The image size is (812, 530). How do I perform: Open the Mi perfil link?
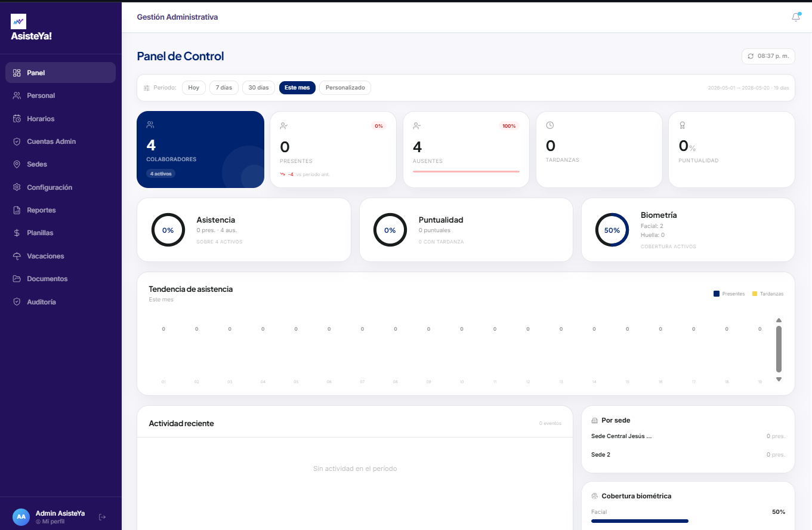50,522
